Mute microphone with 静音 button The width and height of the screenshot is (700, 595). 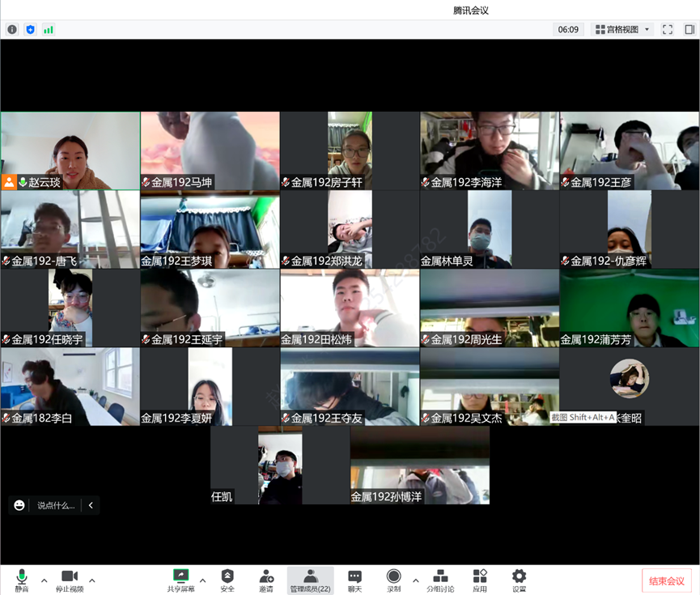(x=21, y=580)
